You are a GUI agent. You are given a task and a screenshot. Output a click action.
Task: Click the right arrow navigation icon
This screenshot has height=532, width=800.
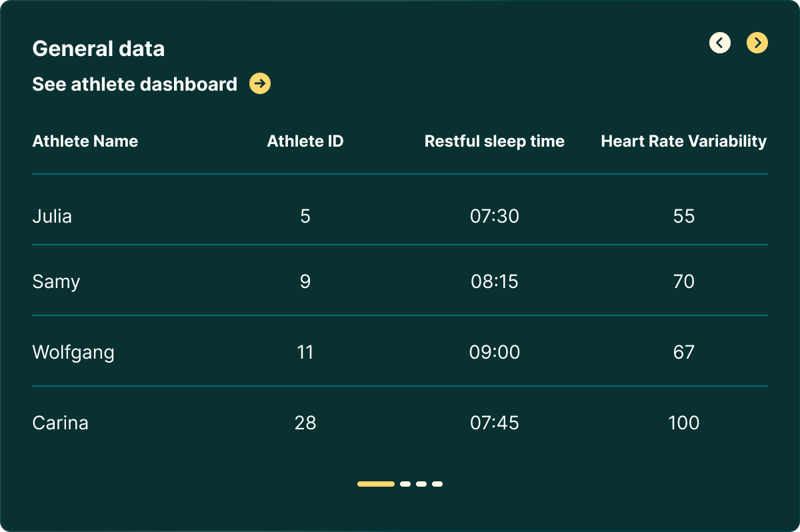757,43
